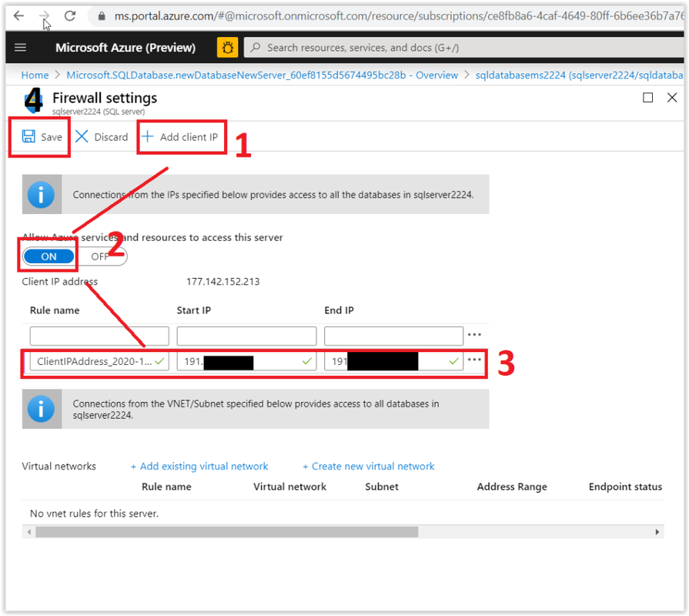Click the scrollbar right arrow
Screen dimensions: 689x616
pyautogui.click(x=657, y=532)
